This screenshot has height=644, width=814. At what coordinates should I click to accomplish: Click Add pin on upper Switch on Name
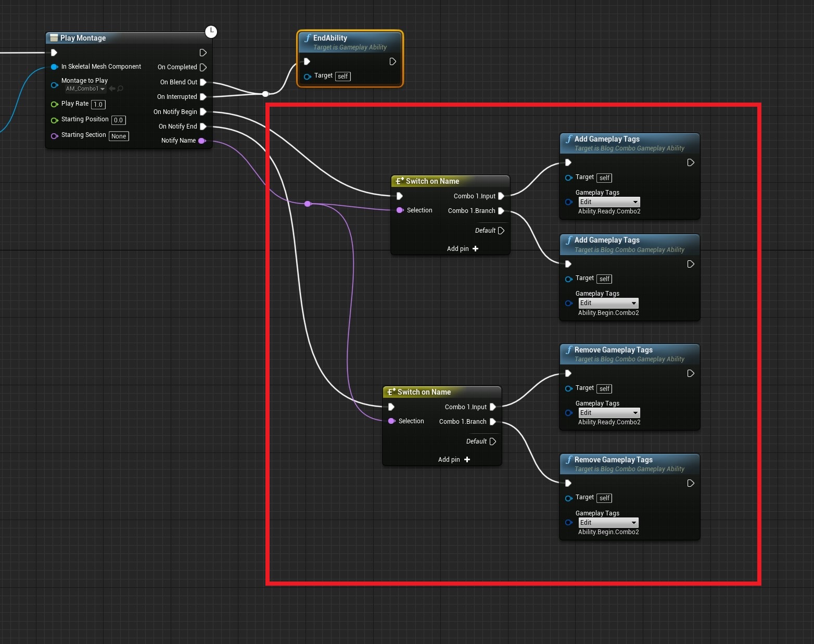click(463, 249)
